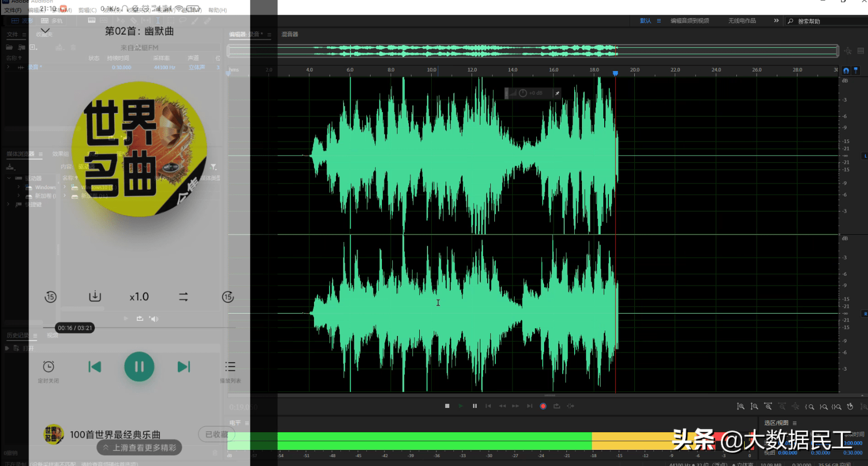Click the green play button in Audition transport

[x=461, y=406]
